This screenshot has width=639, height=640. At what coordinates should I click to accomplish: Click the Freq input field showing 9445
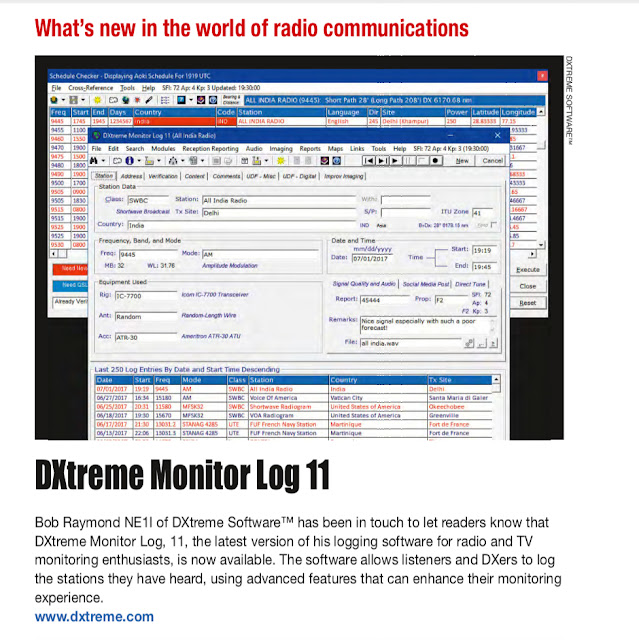point(148,254)
